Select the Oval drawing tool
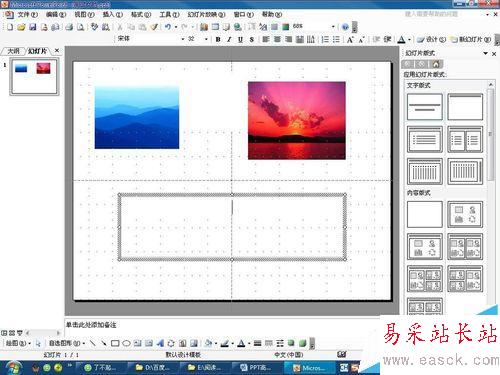500x375 pixels. tap(126, 343)
